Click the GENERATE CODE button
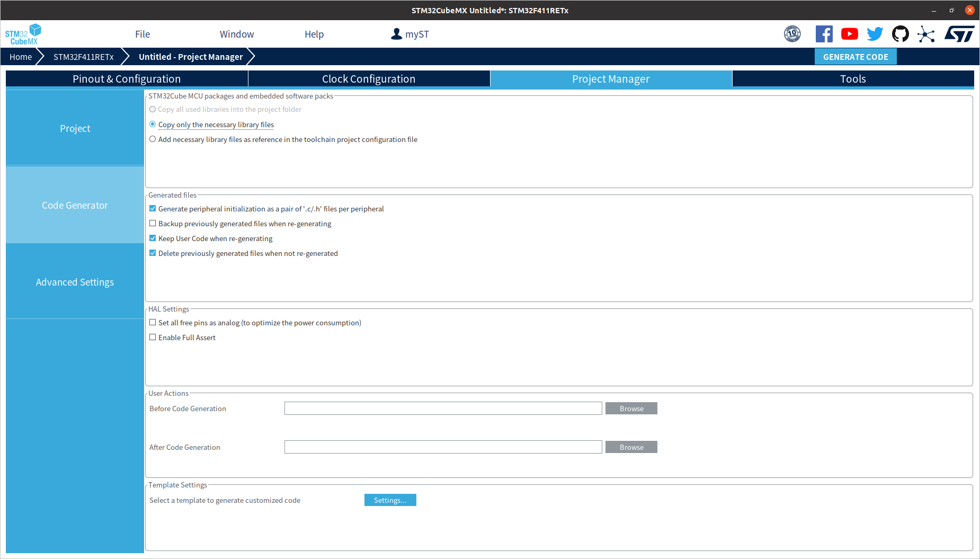Screen dimensions: 980x559 click(x=856, y=57)
